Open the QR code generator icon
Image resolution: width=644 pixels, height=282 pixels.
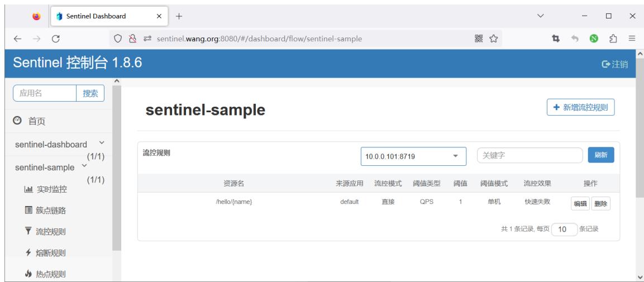pos(479,39)
